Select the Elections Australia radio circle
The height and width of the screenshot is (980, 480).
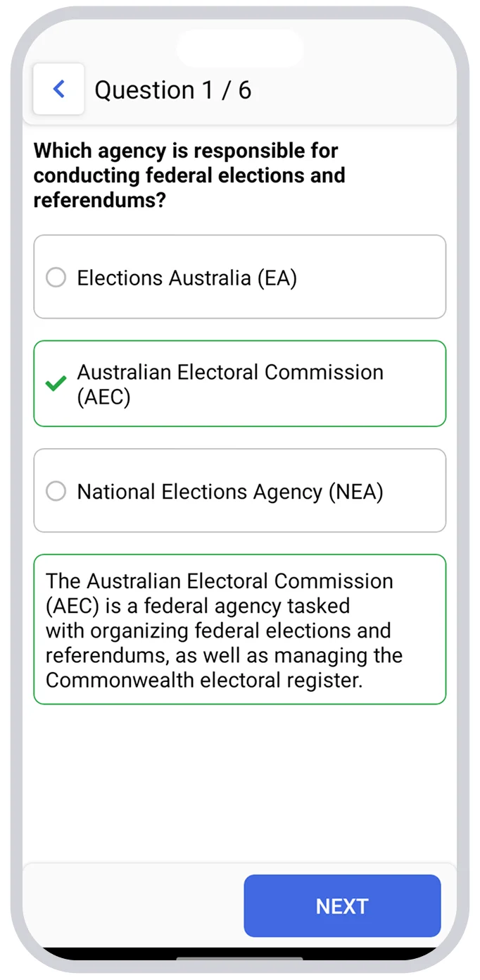56,278
